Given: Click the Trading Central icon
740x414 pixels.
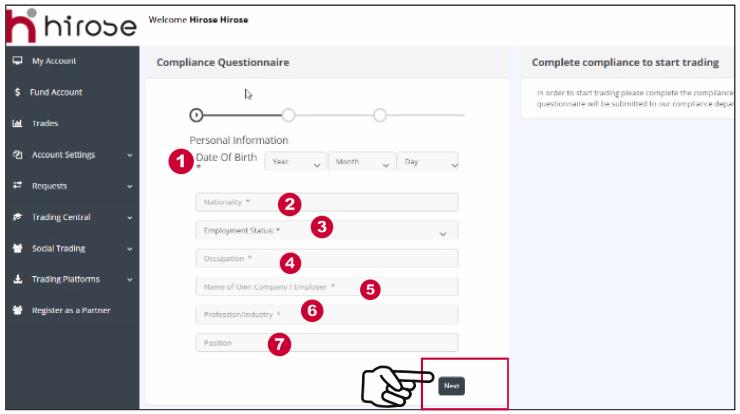Looking at the screenshot, I should click(x=17, y=217).
